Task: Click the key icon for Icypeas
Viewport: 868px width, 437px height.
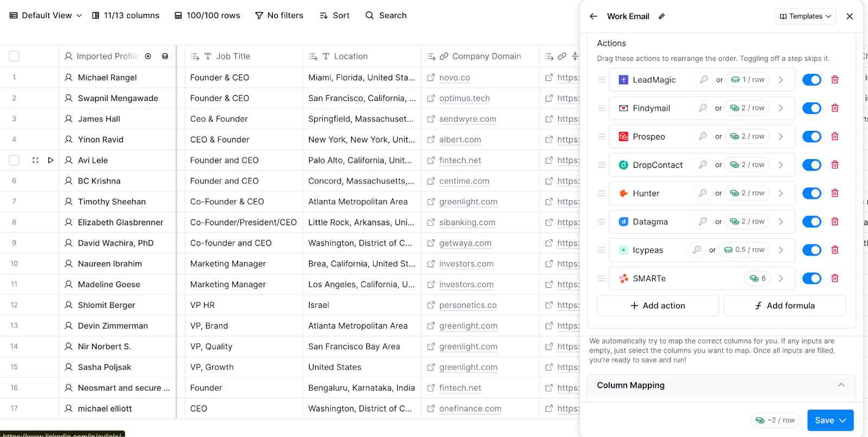Action: coord(697,250)
